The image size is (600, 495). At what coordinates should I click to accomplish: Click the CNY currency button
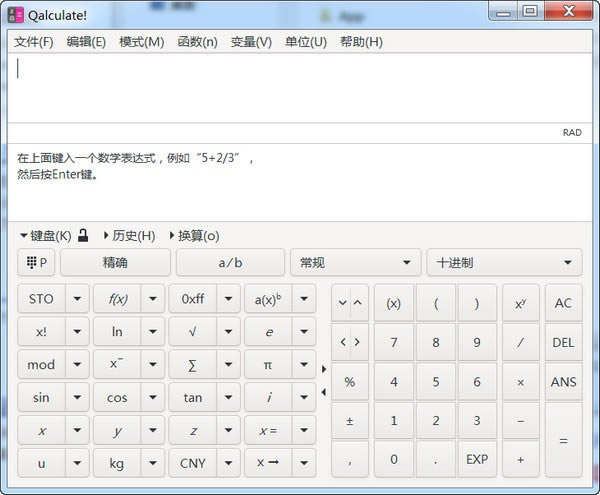point(192,463)
